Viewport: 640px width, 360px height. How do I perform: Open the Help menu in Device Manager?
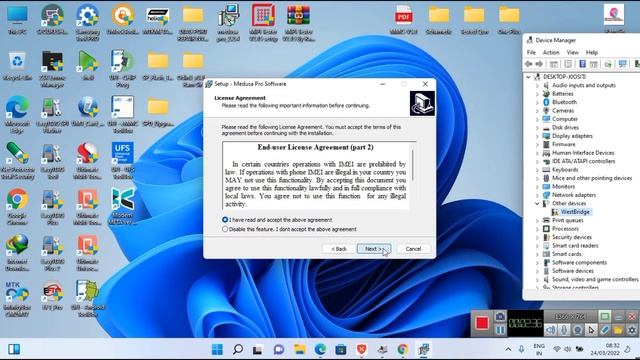(x=591, y=52)
